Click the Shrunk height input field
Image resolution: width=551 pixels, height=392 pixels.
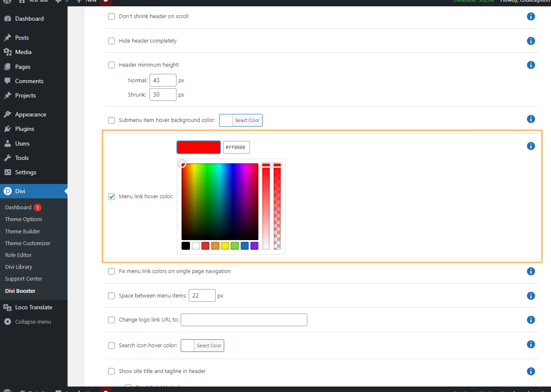[163, 95]
